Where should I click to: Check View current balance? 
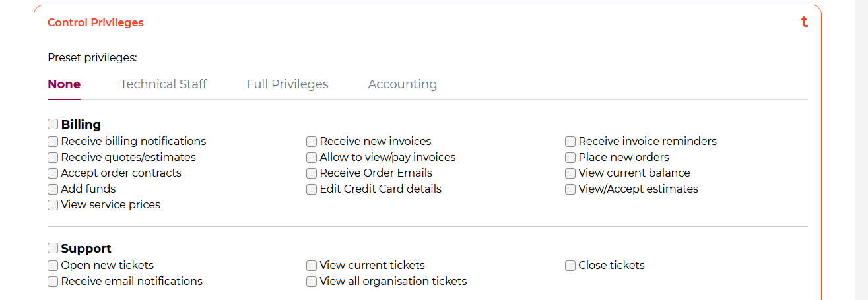570,173
